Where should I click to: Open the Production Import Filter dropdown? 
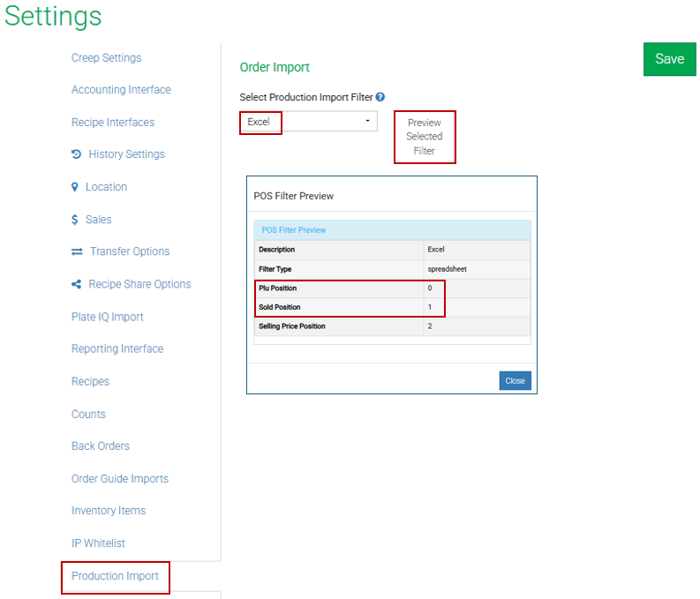coord(308,122)
